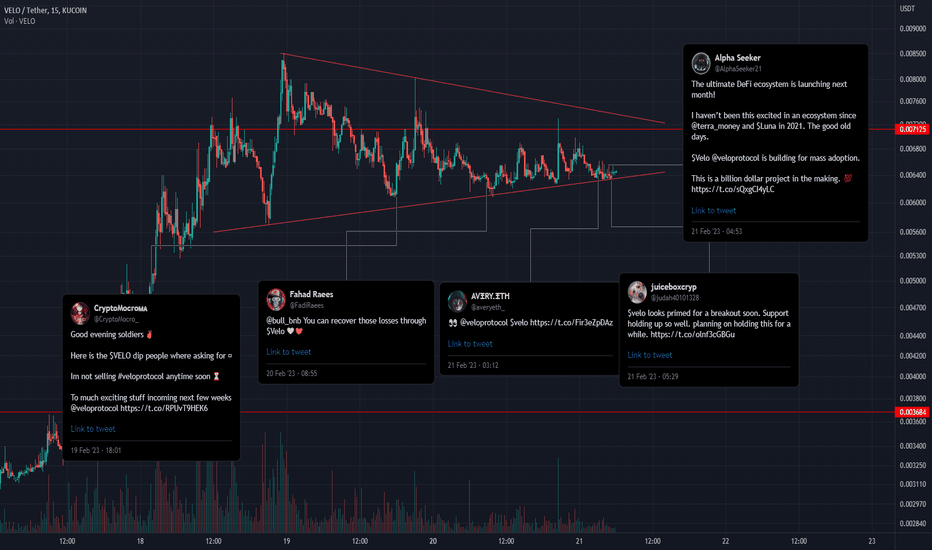Screen dimensions: 932x550
Task: Click the time axis label 20
Action: coord(433,541)
